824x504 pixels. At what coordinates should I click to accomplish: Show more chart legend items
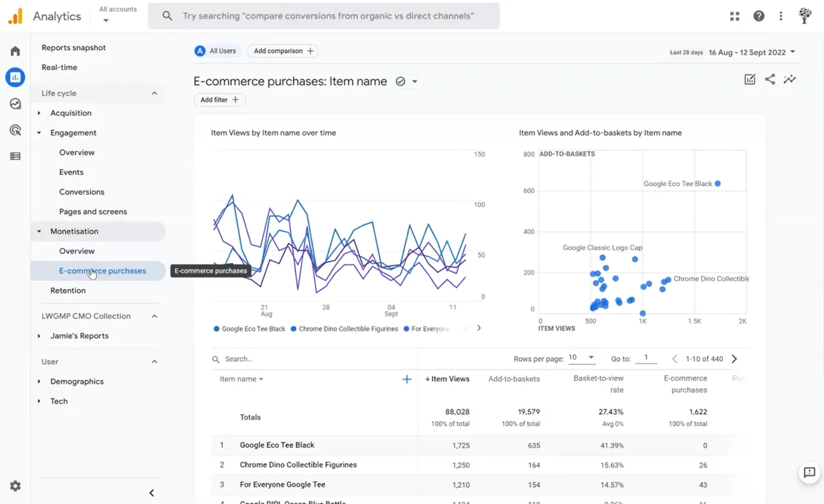[x=479, y=328]
